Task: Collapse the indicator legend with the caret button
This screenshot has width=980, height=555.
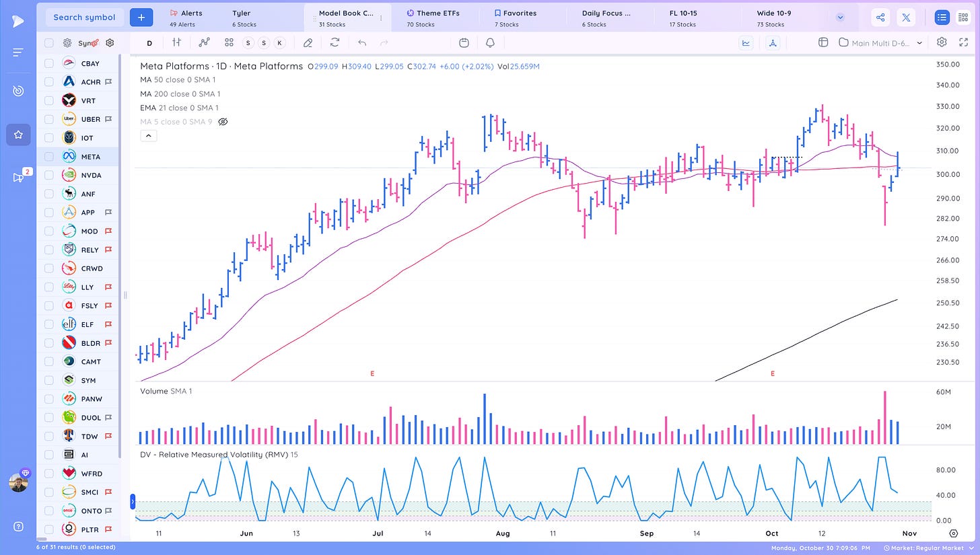Action: point(149,136)
